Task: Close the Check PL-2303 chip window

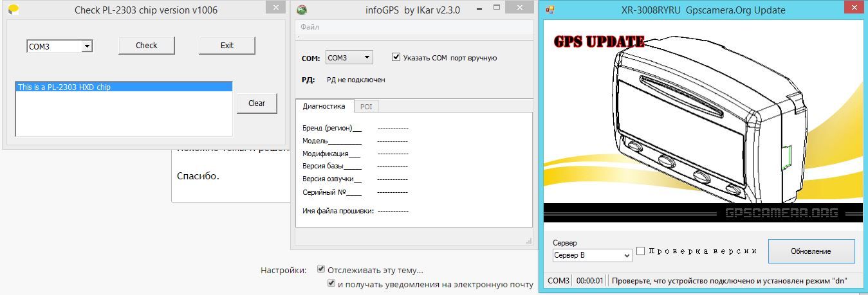Action: (x=275, y=7)
